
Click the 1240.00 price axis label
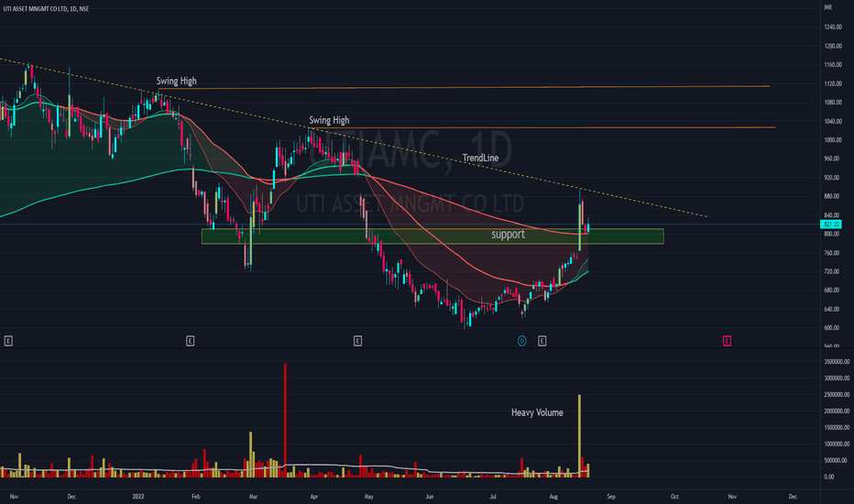tap(833, 27)
